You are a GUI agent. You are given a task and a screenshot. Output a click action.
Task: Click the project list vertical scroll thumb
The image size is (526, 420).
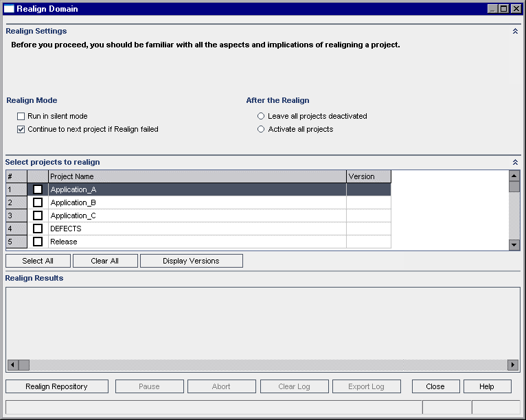(x=514, y=187)
